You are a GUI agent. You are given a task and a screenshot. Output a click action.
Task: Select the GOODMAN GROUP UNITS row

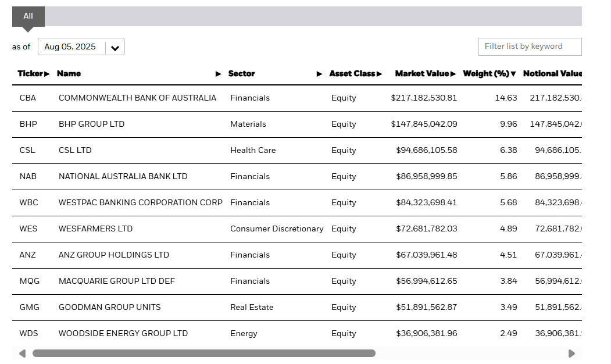109,308
